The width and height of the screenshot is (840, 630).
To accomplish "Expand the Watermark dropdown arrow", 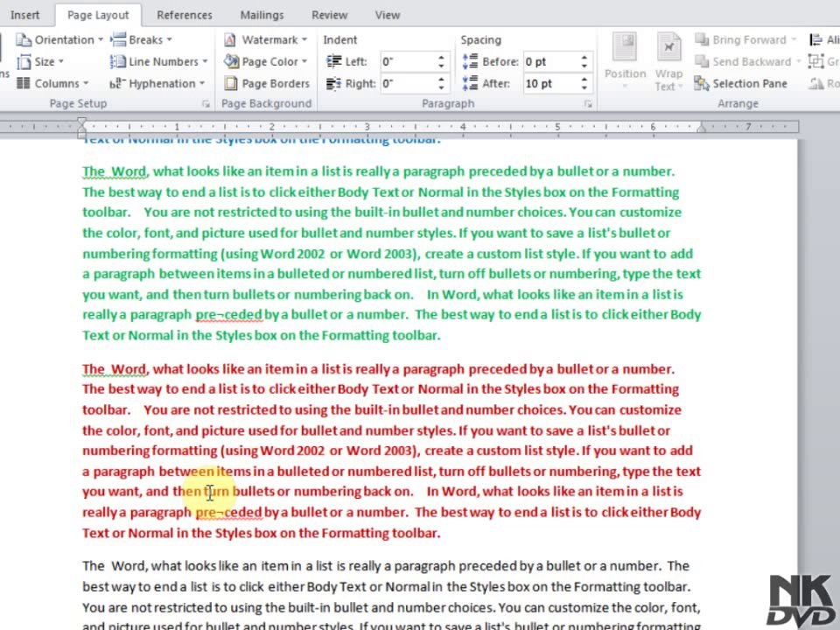I will [x=304, y=39].
